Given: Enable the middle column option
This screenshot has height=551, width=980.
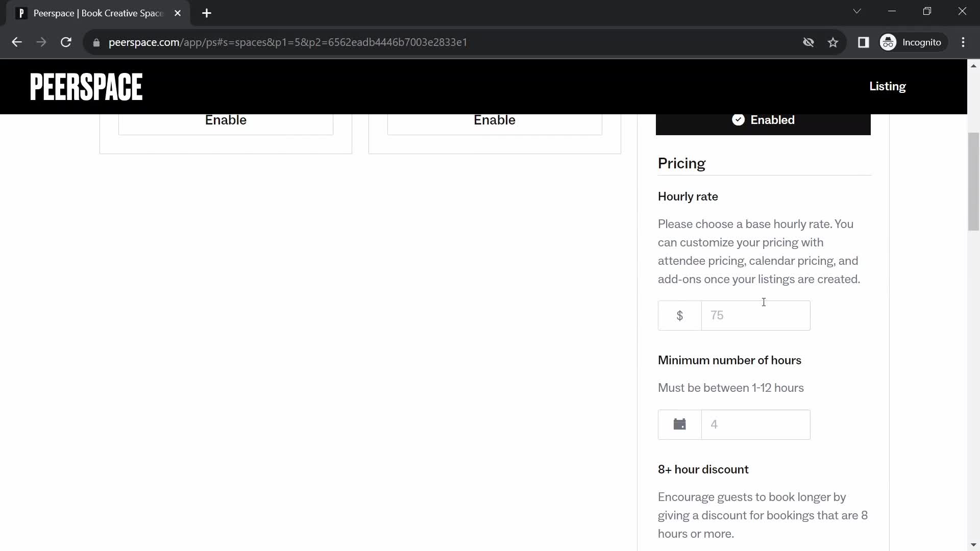Looking at the screenshot, I should 494,119.
